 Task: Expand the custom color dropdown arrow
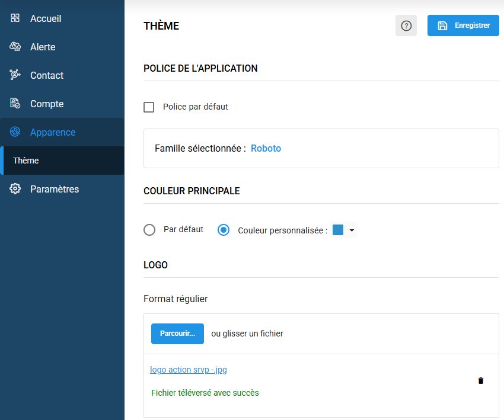click(352, 230)
